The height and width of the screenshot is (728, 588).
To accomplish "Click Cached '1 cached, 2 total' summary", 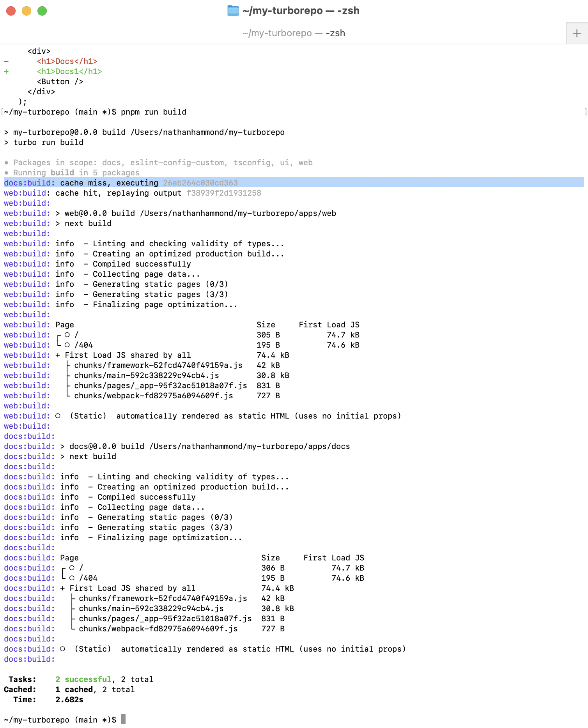I will coord(95,689).
